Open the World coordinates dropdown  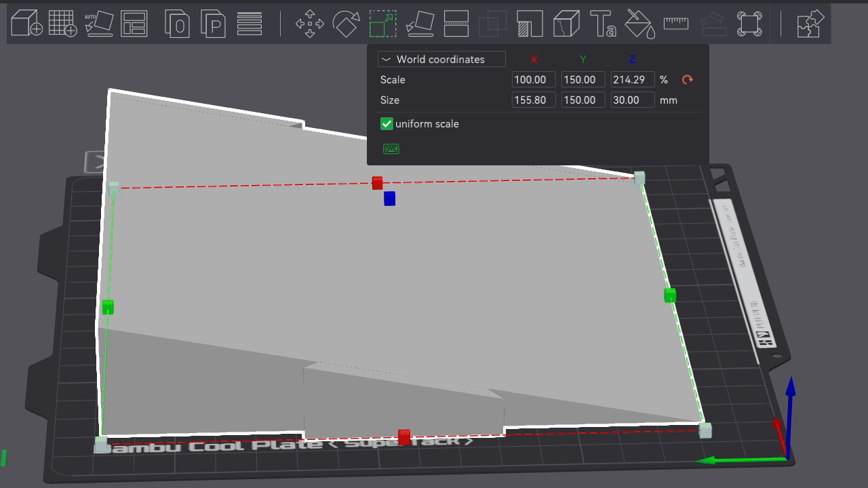pos(441,59)
